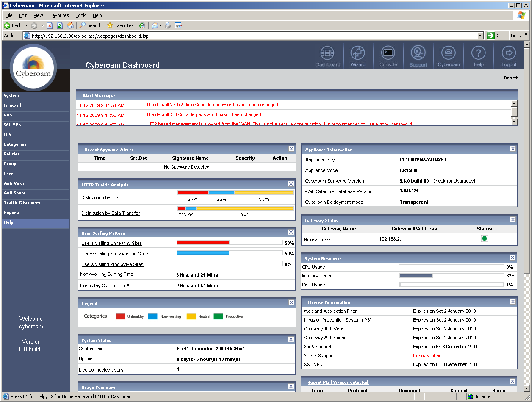Screen dimensions: 532x402
Task: Open Traffic Discovery in sidebar
Action: point(35,203)
